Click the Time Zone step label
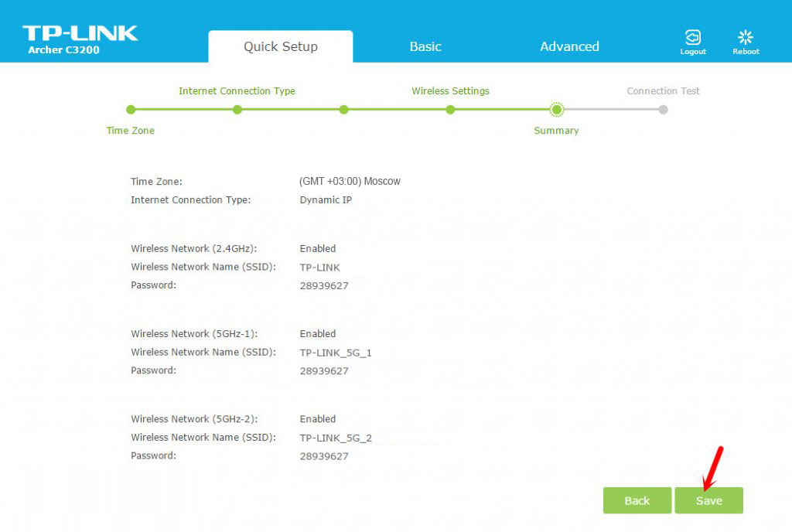The image size is (792, 532). pos(130,130)
